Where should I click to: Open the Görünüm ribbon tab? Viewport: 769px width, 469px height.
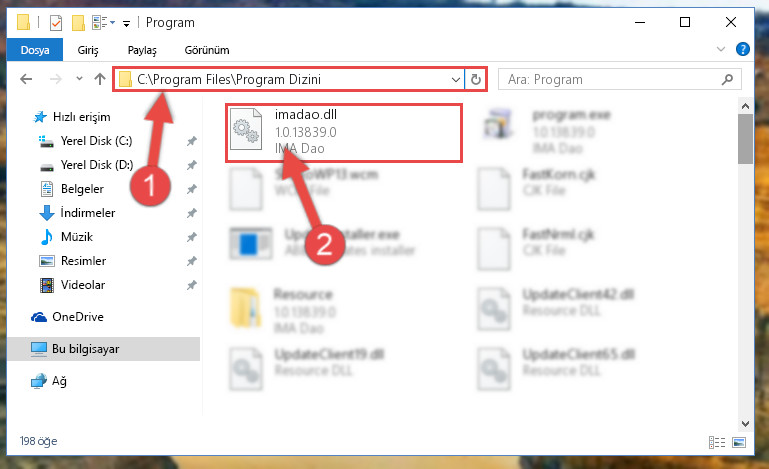[207, 50]
